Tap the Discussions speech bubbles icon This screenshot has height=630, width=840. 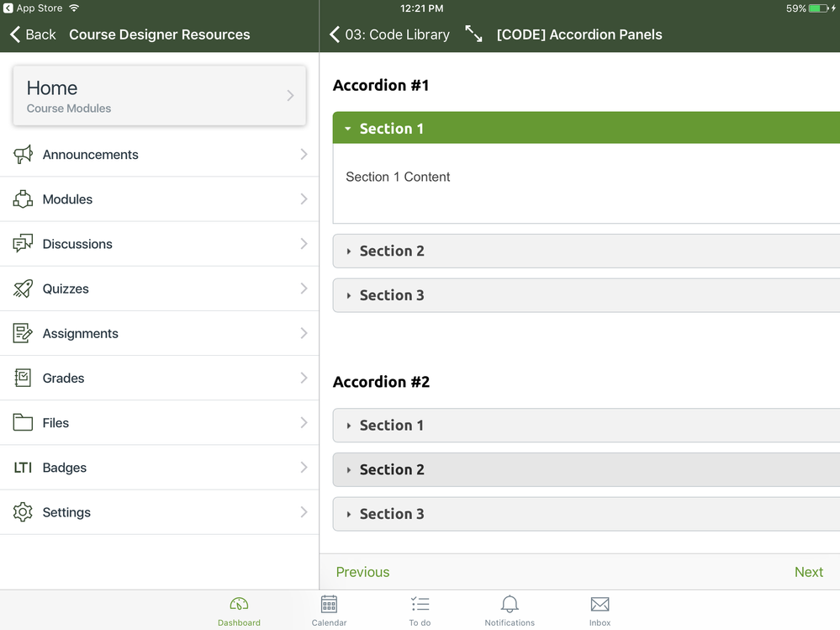23,244
